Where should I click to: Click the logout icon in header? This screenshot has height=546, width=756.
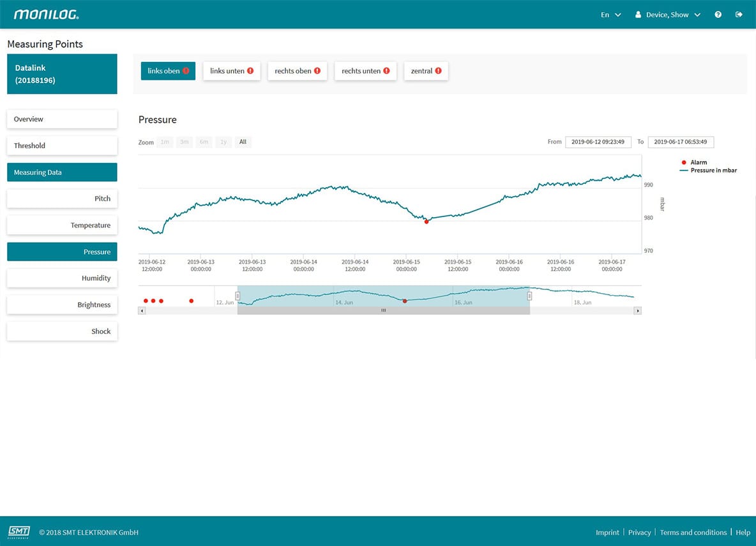739,15
